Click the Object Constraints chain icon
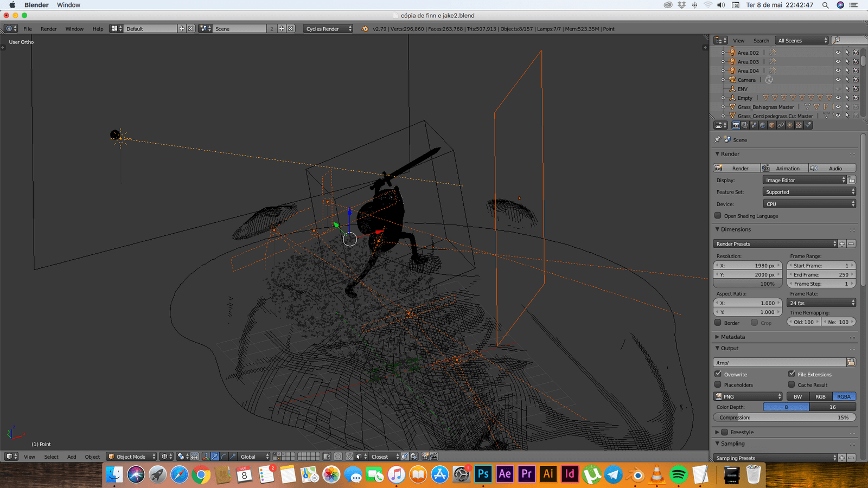This screenshot has height=488, width=868. click(x=781, y=125)
